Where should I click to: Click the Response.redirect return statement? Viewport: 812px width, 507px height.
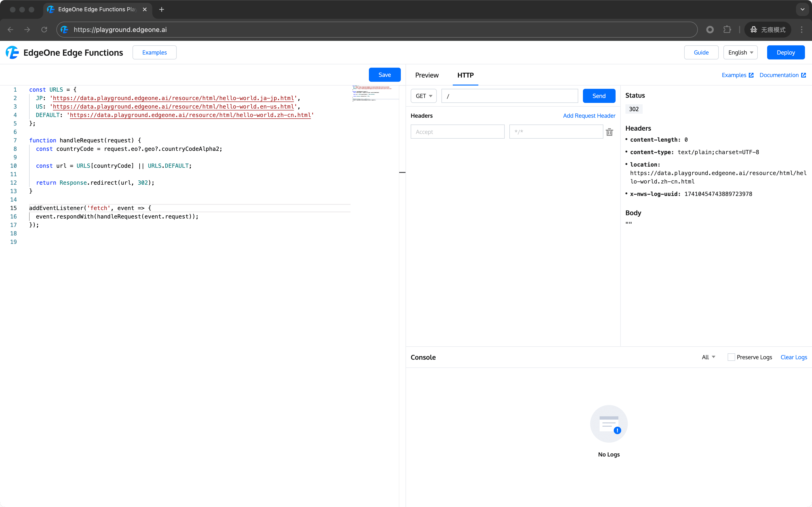coord(95,183)
